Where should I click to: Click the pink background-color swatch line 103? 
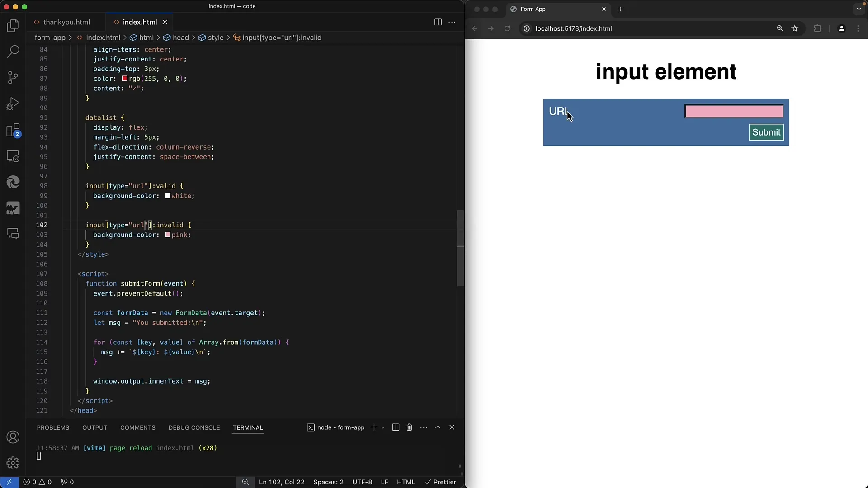click(x=167, y=234)
